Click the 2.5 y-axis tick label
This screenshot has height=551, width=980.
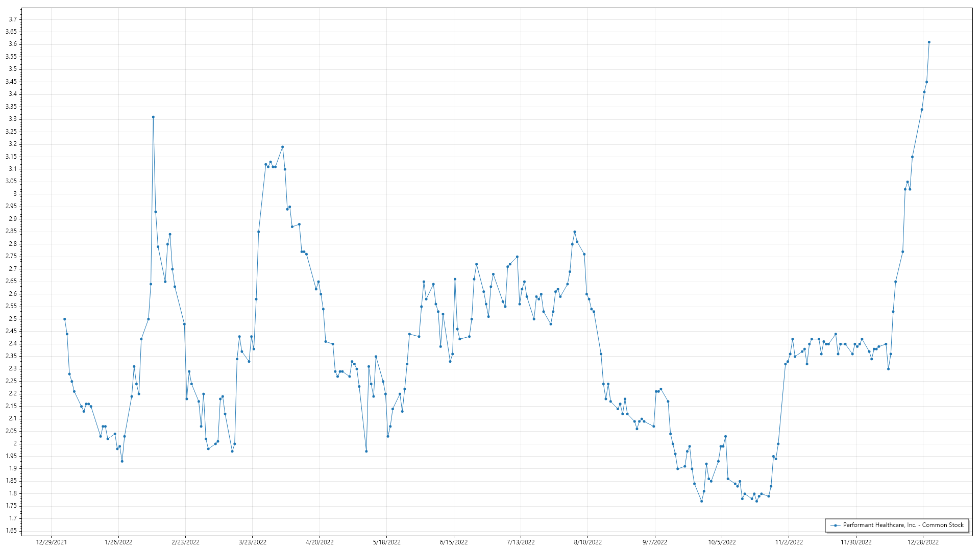[13, 319]
